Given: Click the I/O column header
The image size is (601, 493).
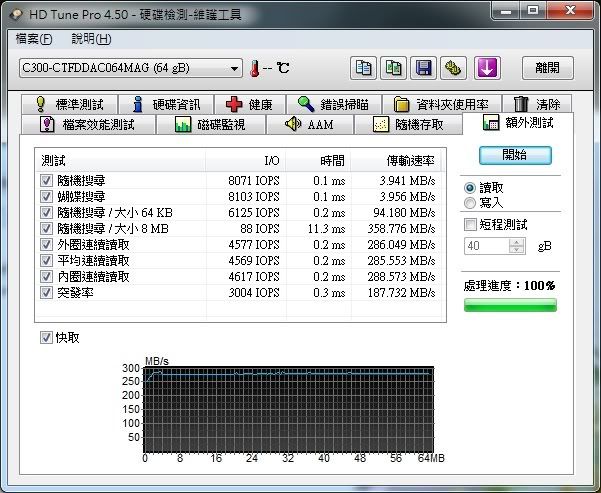Looking at the screenshot, I should [x=246, y=161].
